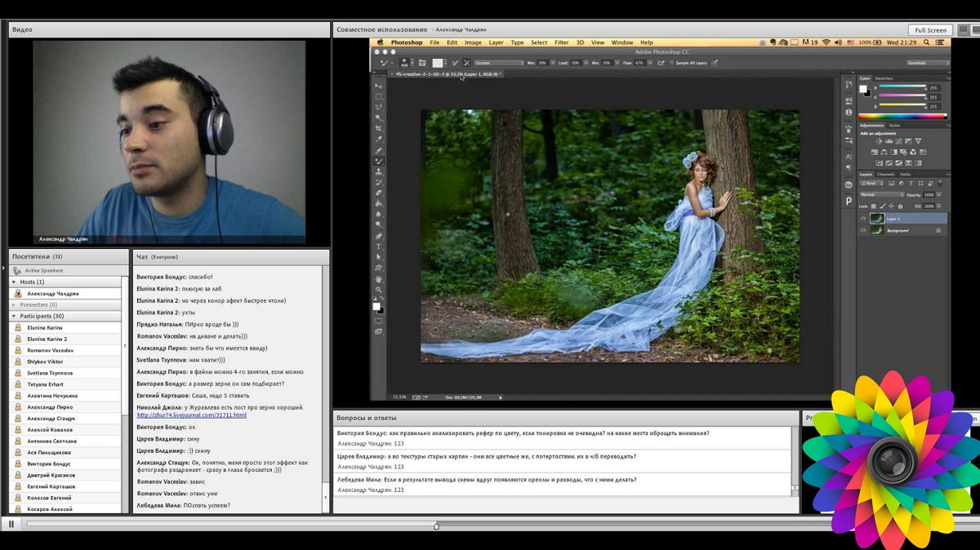The width and height of the screenshot is (980, 550).
Task: Select the Zoom magnifier tool
Action: 378,290
